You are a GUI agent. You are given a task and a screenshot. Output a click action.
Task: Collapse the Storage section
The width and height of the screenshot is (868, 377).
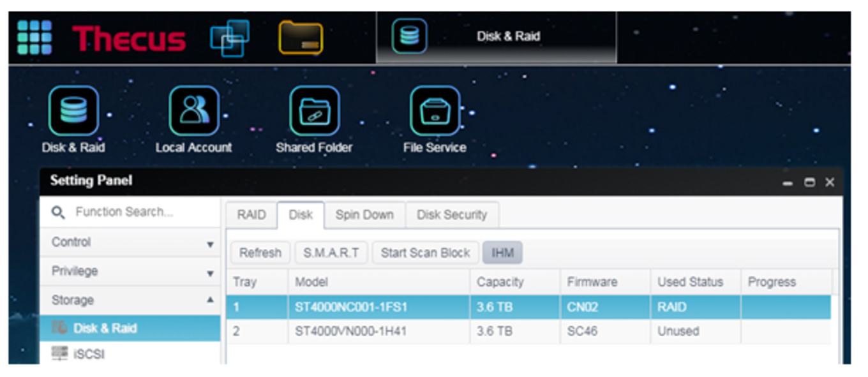point(130,300)
